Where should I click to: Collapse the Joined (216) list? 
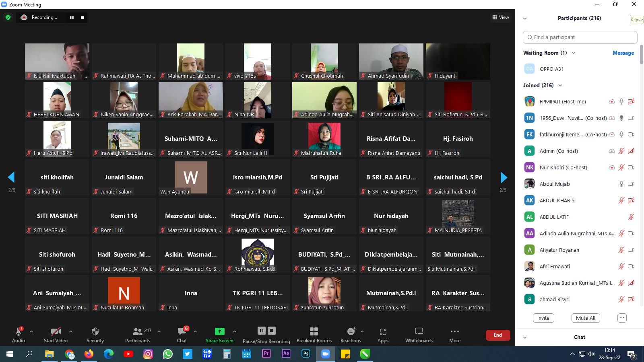[x=560, y=86]
